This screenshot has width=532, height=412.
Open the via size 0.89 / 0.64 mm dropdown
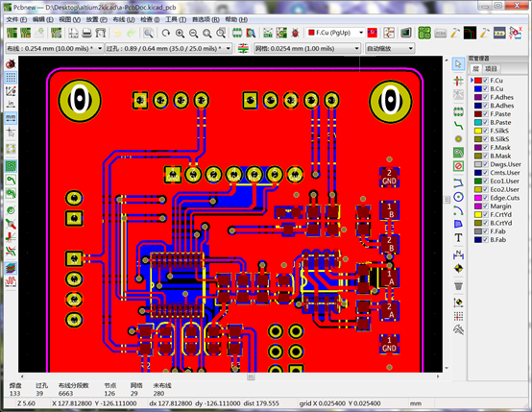point(169,49)
